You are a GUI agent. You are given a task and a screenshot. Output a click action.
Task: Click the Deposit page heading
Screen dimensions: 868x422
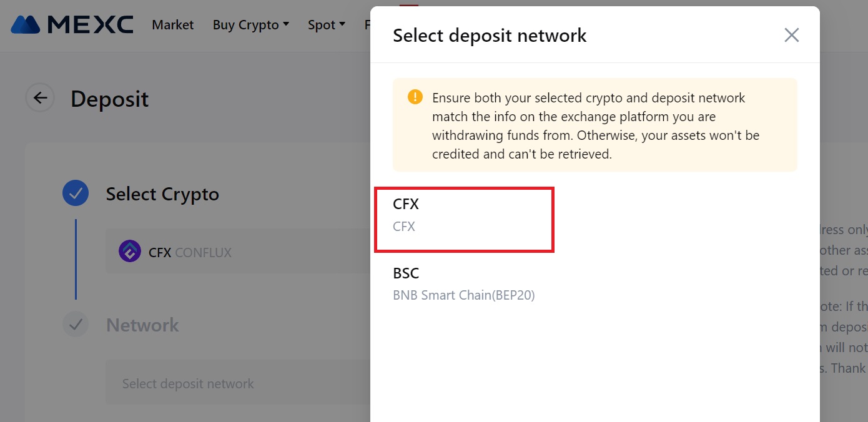(109, 99)
